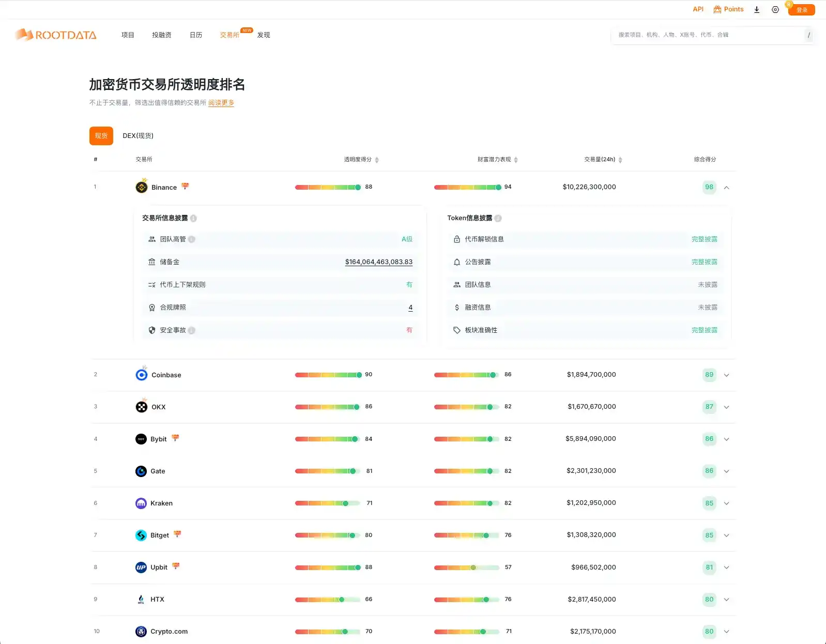Expand the Coinbase row details
This screenshot has height=644, width=826.
coord(726,375)
